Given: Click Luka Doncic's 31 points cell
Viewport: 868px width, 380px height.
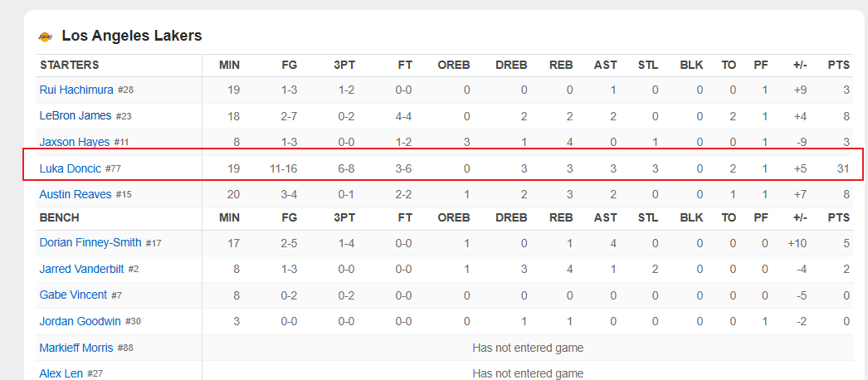Looking at the screenshot, I should tap(843, 168).
